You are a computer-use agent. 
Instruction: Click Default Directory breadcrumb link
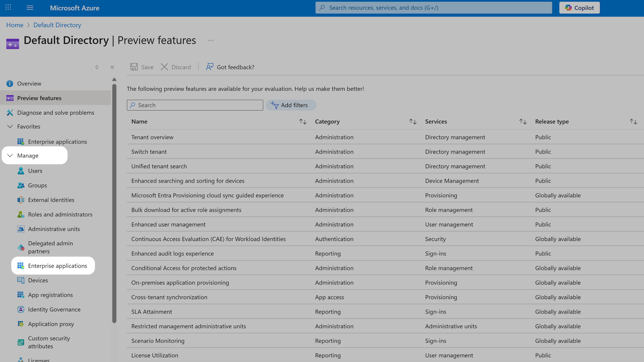[x=57, y=25]
